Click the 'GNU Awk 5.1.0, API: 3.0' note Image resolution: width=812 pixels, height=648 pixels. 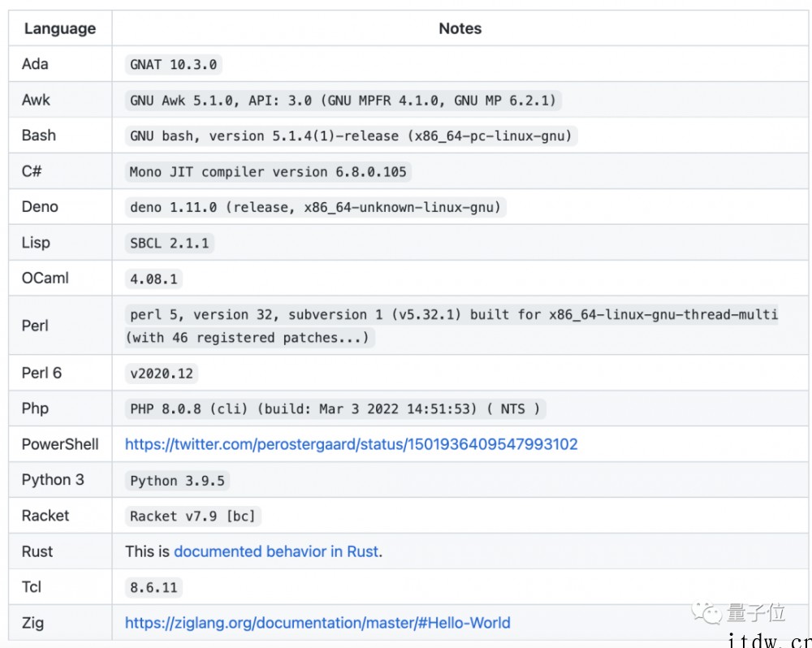click(x=343, y=100)
